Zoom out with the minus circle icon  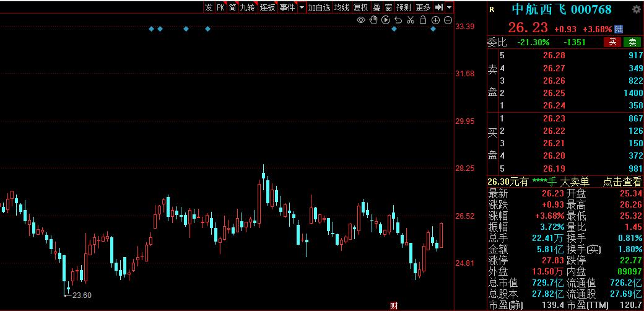click(x=448, y=20)
